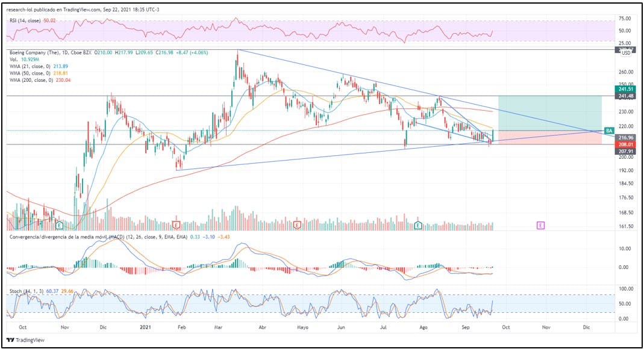This screenshot has width=644, height=349.
Task: Click the red earnings marker near Feb
Action: (176, 225)
